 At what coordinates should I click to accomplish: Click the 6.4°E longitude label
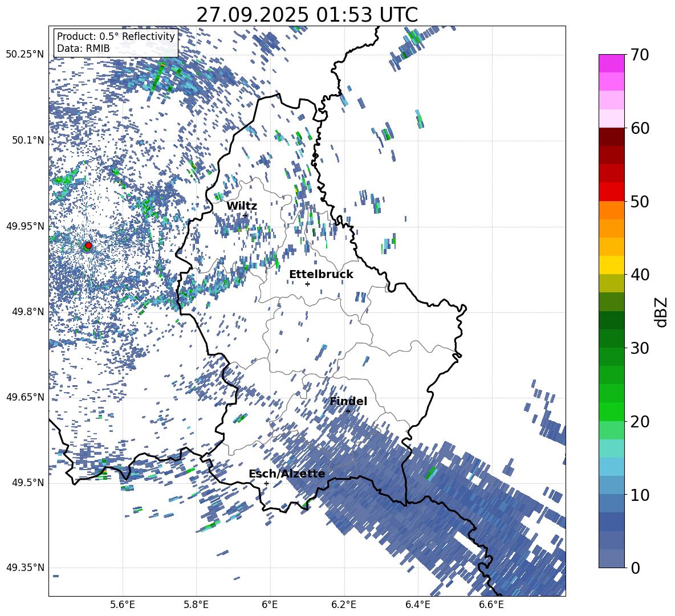tap(417, 605)
